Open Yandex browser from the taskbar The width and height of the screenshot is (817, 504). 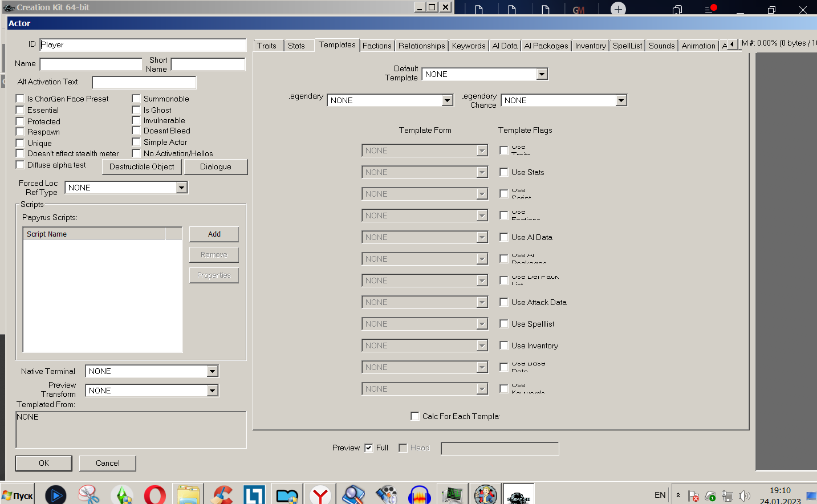coord(320,494)
